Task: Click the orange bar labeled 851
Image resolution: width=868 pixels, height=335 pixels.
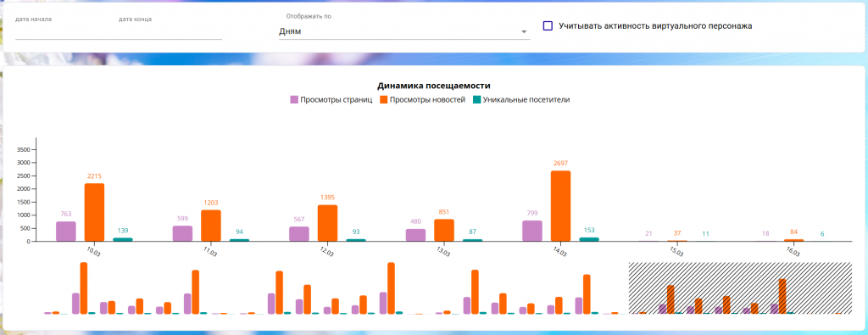Action: tap(444, 231)
